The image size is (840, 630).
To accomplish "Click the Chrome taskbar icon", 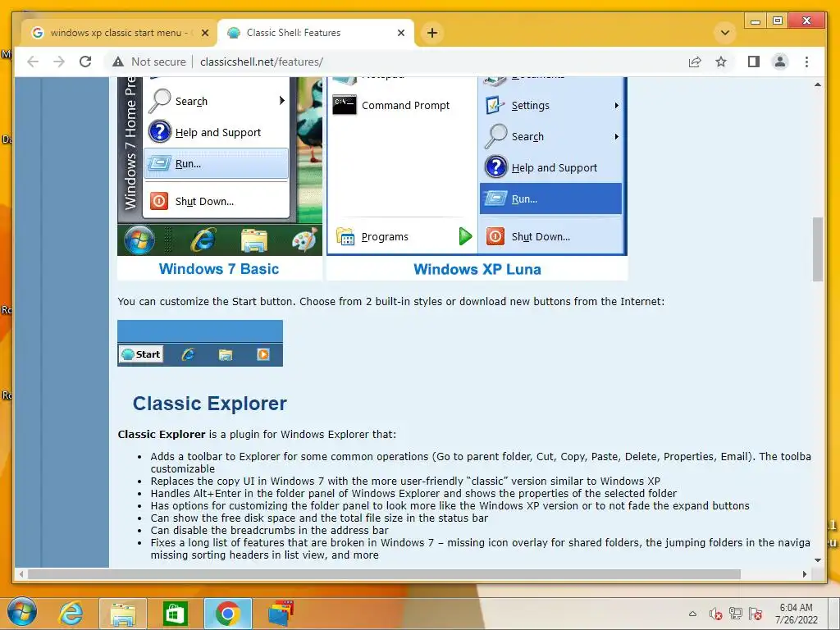I will pyautogui.click(x=228, y=614).
